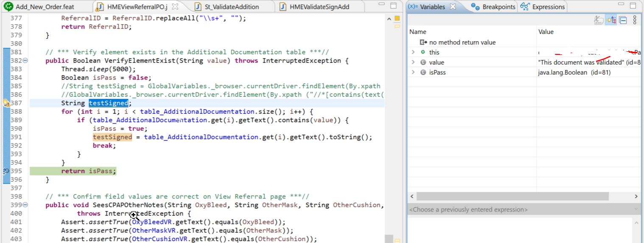Select the 'this' variable row
The image size is (644, 243).
[524, 52]
